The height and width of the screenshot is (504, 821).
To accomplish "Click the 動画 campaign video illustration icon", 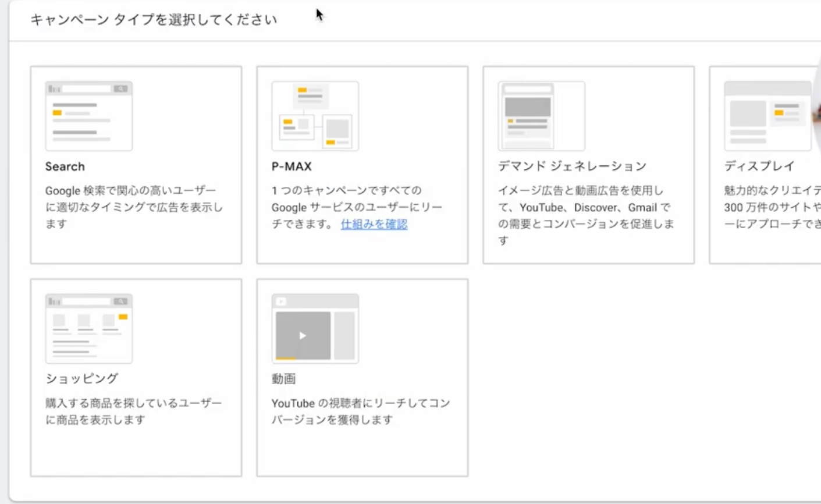I will (315, 328).
